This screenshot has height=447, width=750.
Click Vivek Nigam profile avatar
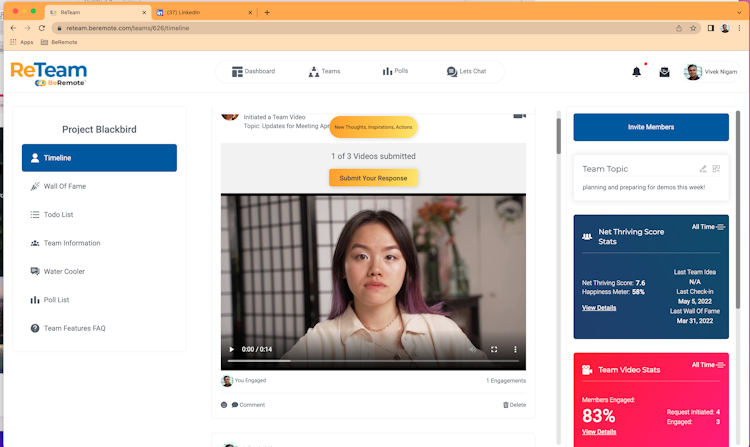693,72
